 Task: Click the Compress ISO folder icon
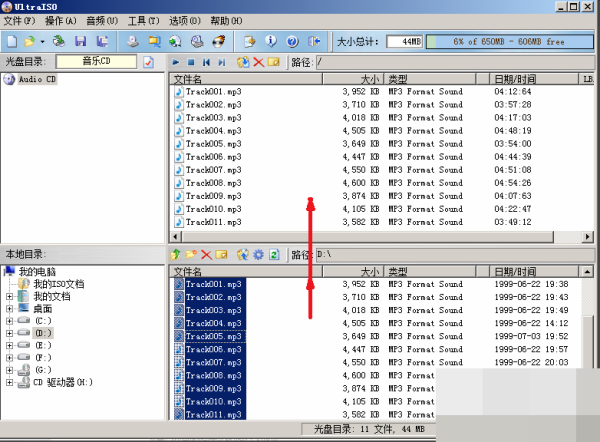[154, 41]
